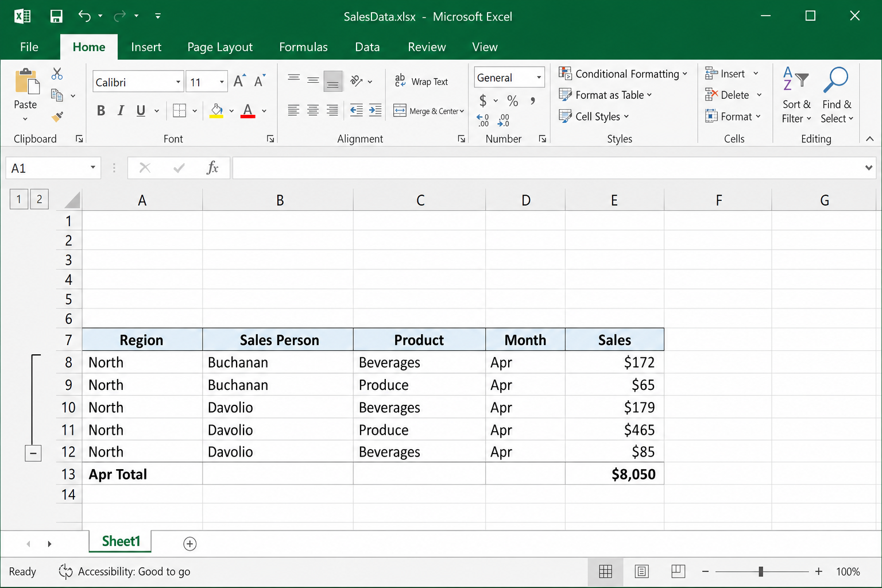Image resolution: width=882 pixels, height=588 pixels.
Task: Apply the Borders grid icon
Action: point(179,110)
